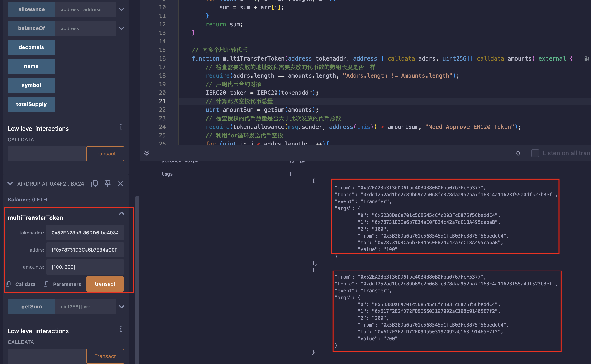
Task: Click the orange transact button
Action: 105,284
